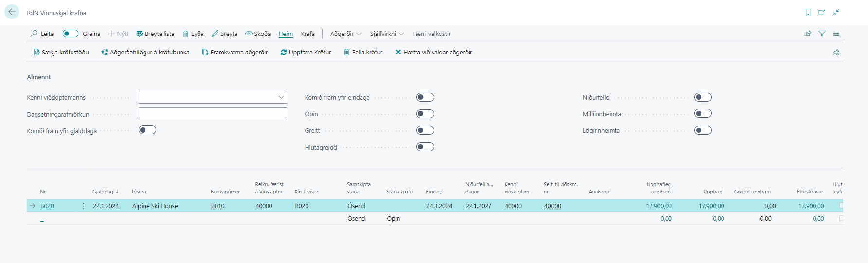Click the back arrow button
This screenshot has height=263, width=868.
tap(12, 12)
